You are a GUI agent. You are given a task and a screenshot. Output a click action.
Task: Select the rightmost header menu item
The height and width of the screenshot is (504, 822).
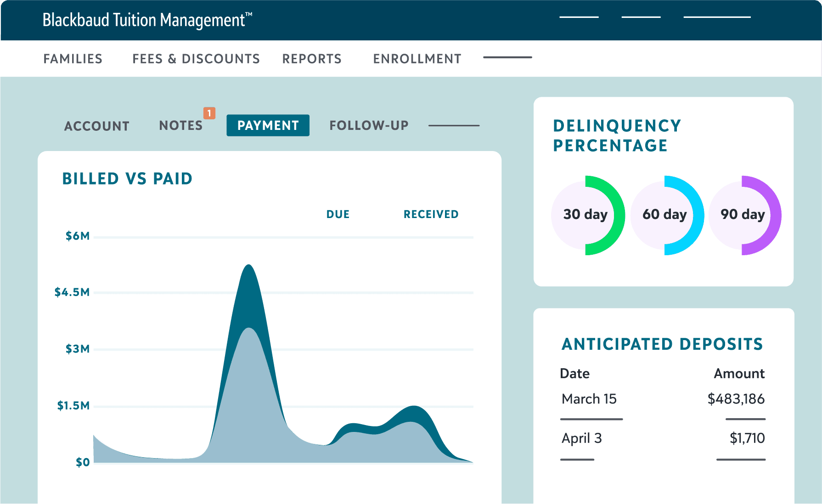[717, 17]
